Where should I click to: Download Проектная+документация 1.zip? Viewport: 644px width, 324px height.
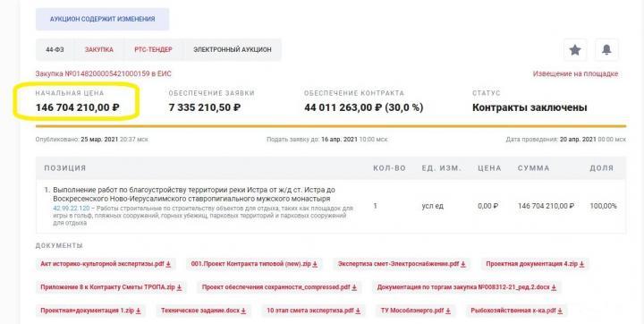[90, 311]
